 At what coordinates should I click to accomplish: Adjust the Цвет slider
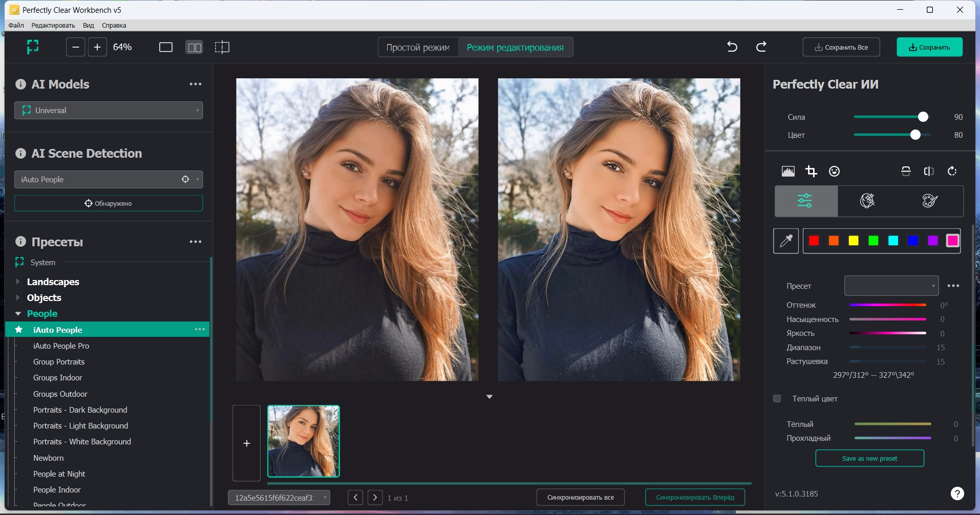(x=892, y=135)
